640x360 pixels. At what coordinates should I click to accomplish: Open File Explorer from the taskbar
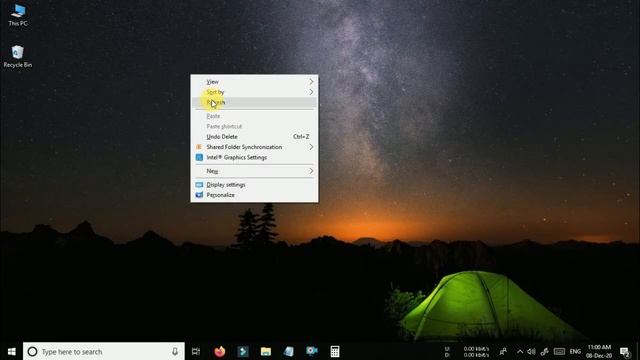(266, 351)
